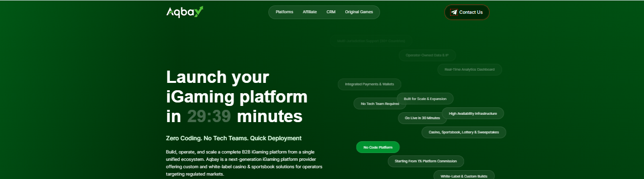Viewport: 644px width, 179px height.
Task: Click the Aqbay logo
Action: [x=185, y=12]
